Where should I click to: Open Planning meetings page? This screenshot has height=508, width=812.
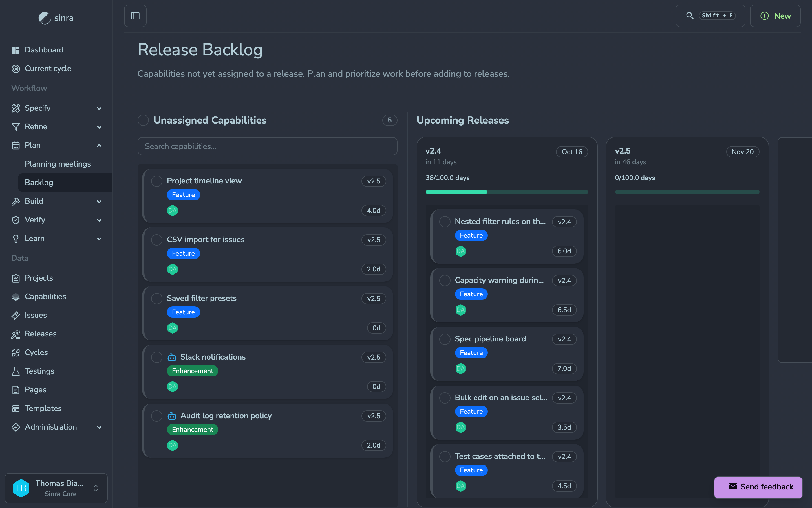click(58, 164)
